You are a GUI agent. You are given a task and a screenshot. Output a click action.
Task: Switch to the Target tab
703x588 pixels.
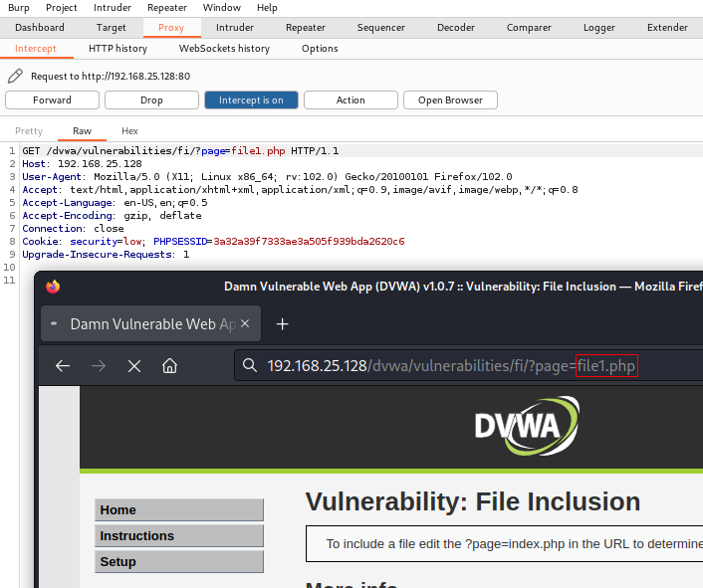pos(111,28)
